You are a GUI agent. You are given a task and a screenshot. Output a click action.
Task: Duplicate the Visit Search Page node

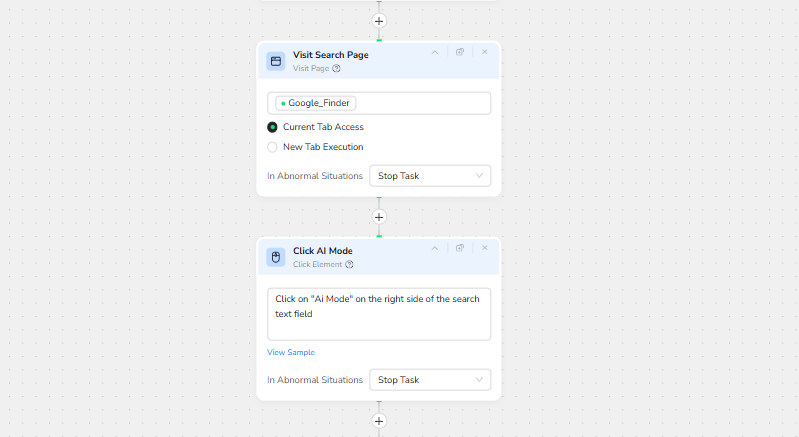tap(460, 52)
